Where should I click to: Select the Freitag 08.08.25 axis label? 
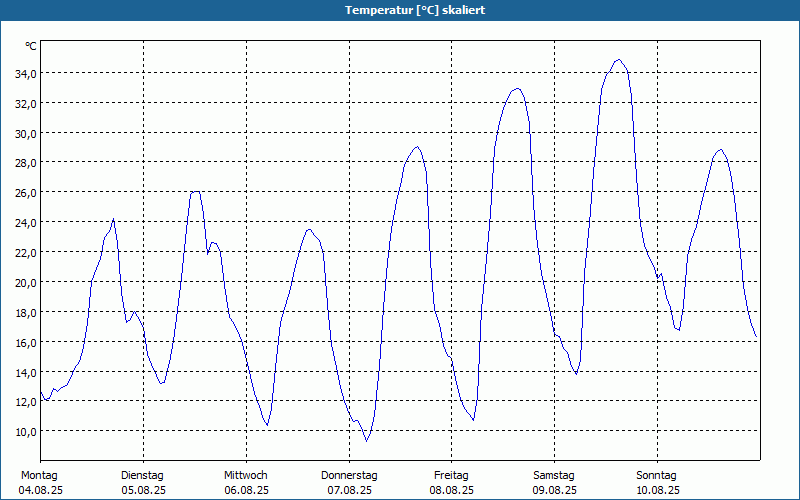[x=452, y=483]
